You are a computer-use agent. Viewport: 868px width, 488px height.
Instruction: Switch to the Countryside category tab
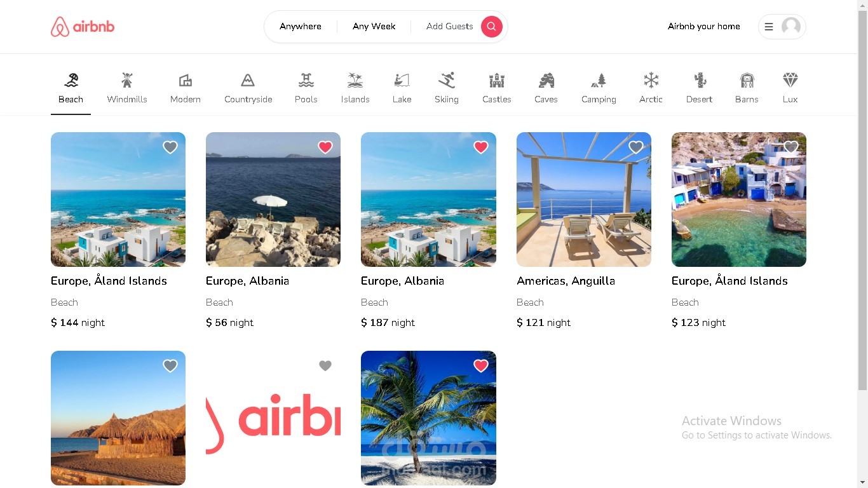coord(248,88)
